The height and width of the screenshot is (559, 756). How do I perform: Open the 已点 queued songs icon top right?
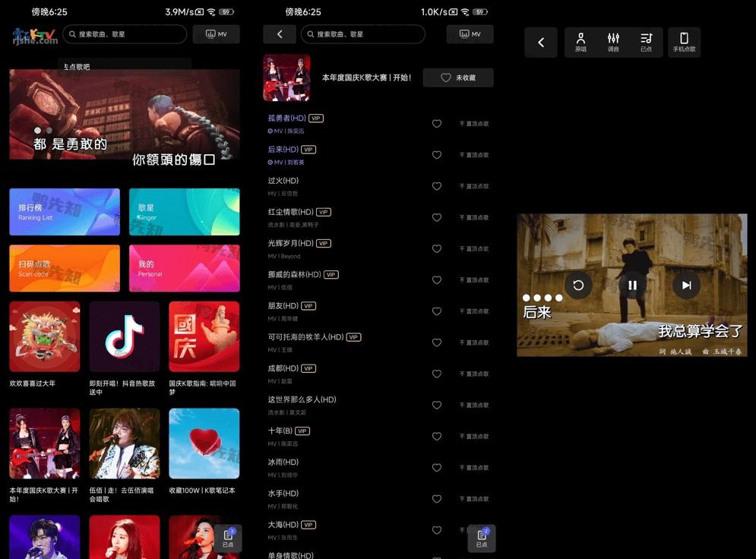[x=647, y=42]
